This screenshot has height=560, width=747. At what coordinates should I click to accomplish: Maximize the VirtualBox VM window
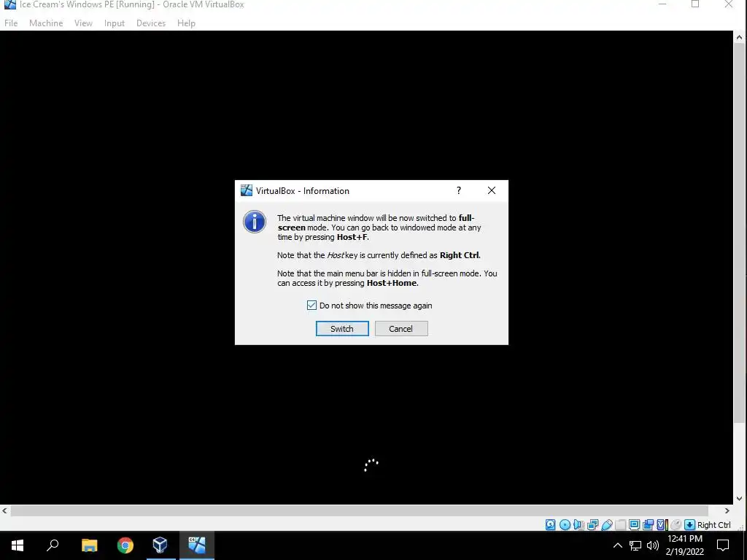695,5
